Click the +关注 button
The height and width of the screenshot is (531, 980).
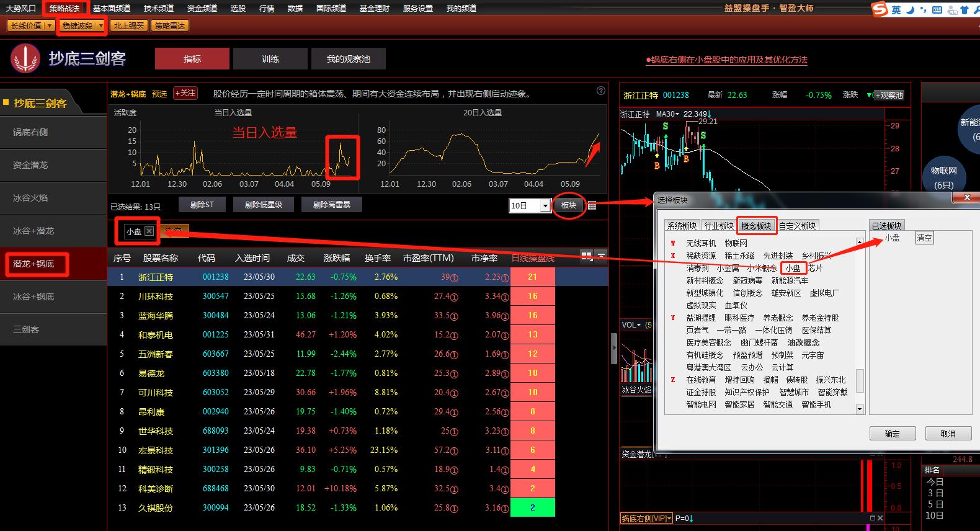[185, 93]
